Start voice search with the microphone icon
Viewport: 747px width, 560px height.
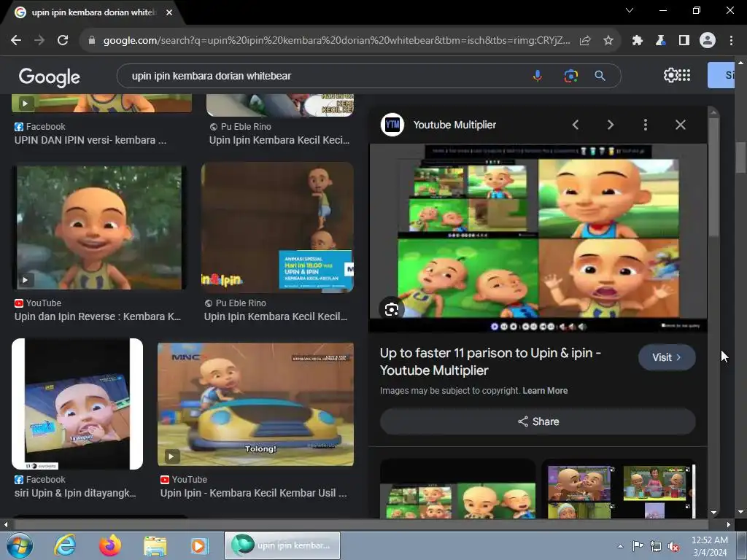(538, 76)
